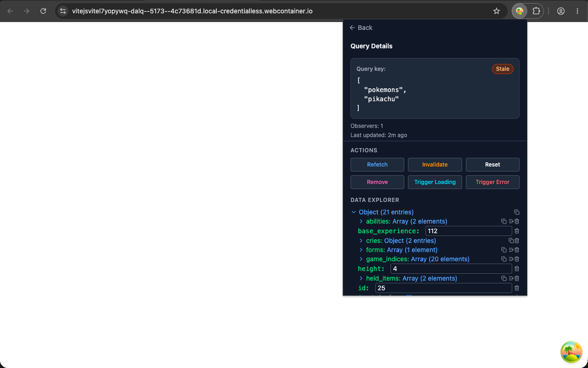Screen dimensions: 588x368
Task: Copy the cries object
Action: 511,241
